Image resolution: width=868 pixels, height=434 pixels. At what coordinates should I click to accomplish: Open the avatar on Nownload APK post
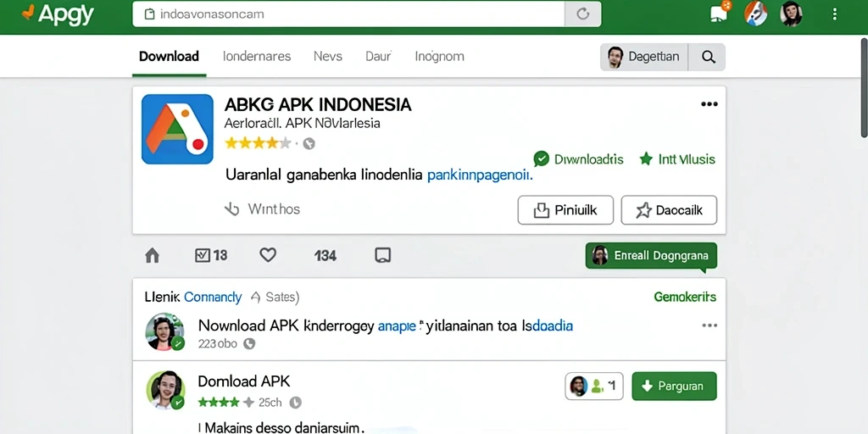coord(164,331)
